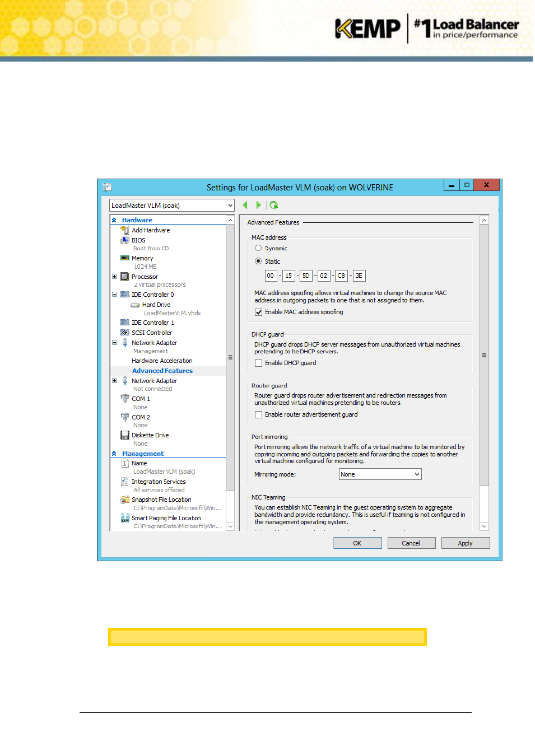Click the MAC address octet field 02

click(324, 276)
